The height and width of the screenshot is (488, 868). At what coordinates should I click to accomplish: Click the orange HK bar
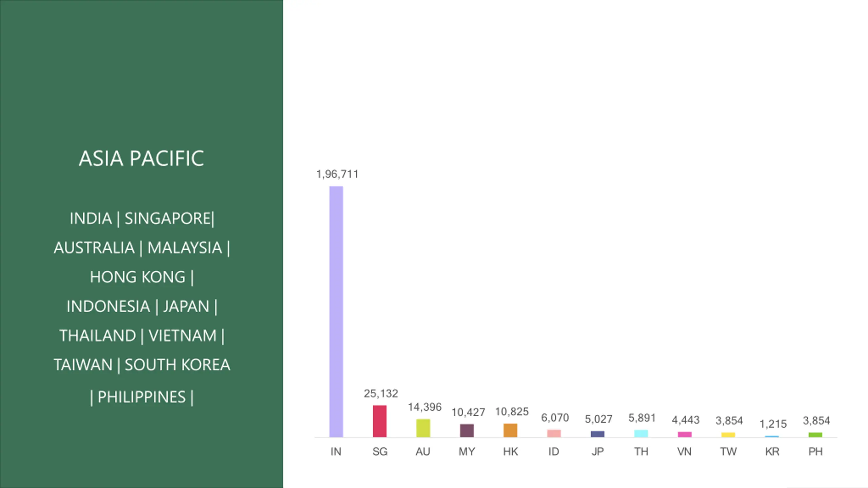click(x=510, y=430)
